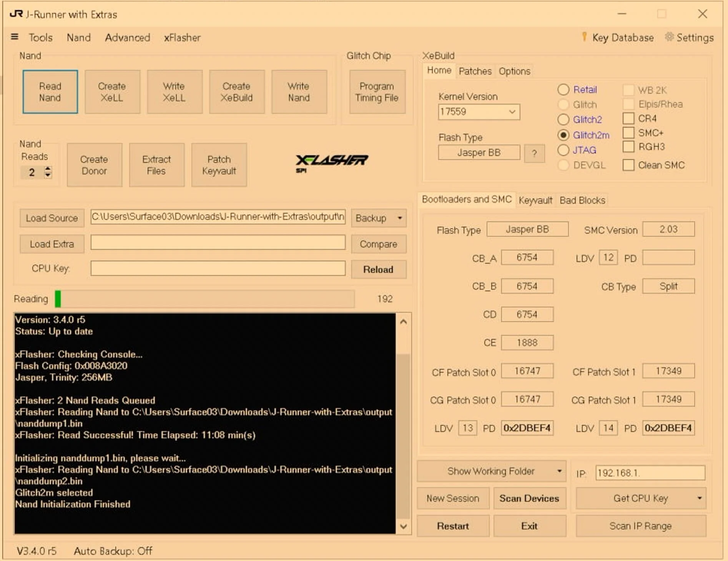The width and height of the screenshot is (728, 561).
Task: Select the JTAG radio button
Action: point(563,150)
